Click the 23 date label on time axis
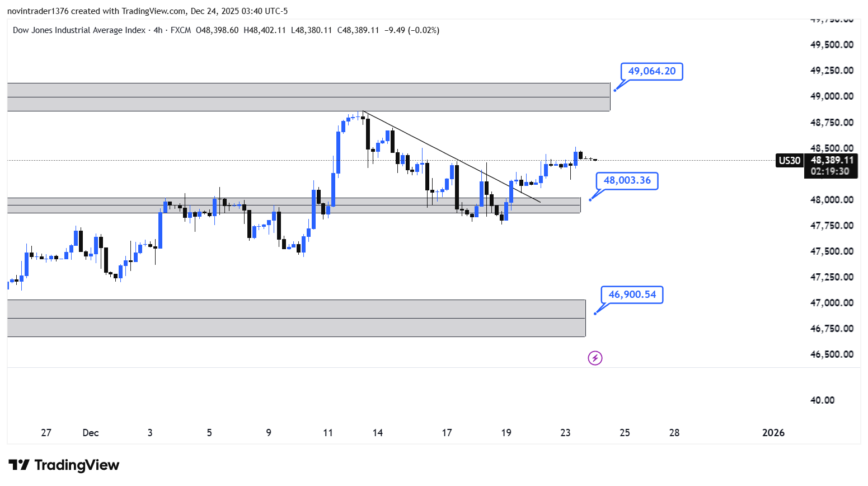Image resolution: width=868 pixels, height=486 pixels. (x=565, y=433)
